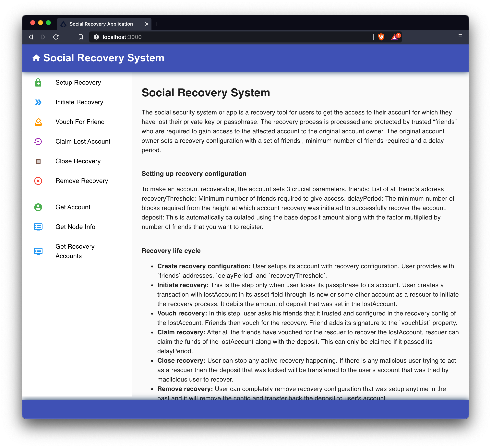Click the home icon in the header
The height and width of the screenshot is (448, 491).
coord(36,58)
